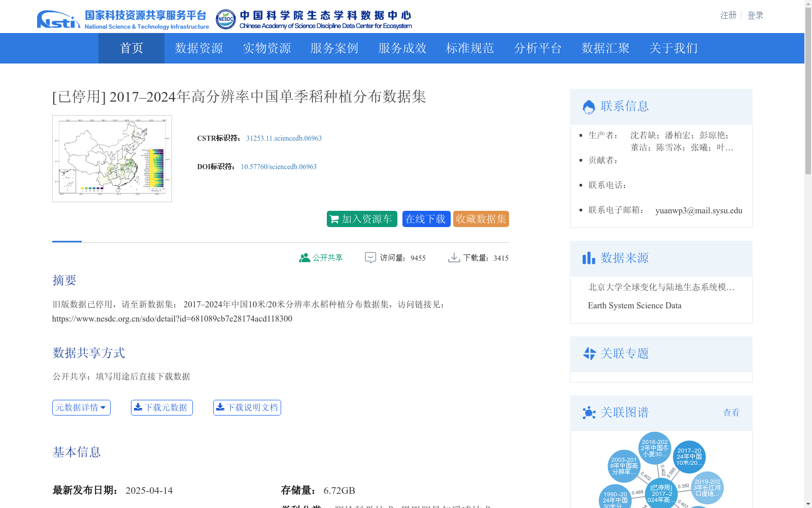Image resolution: width=812 pixels, height=508 pixels.
Task: Open the 服务案例 menu
Action: point(334,48)
